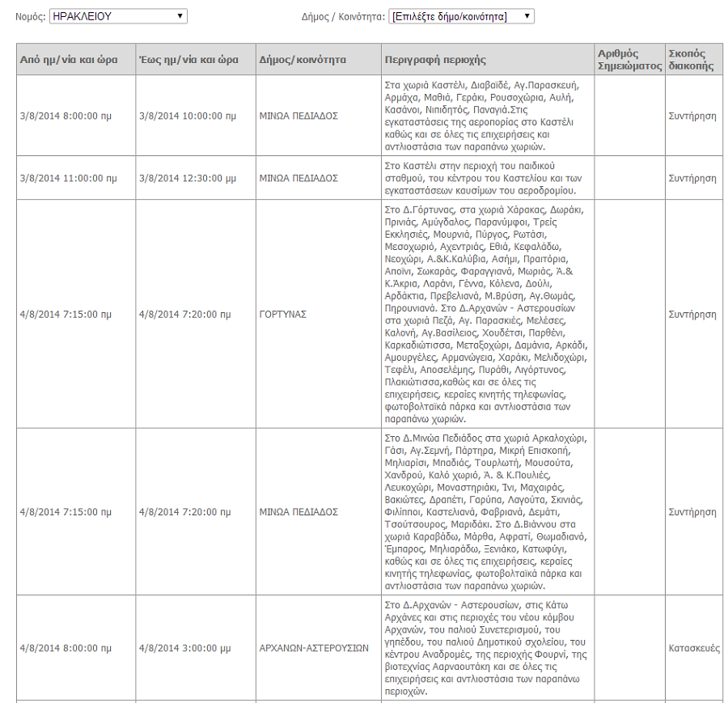Click the Κατασκευές purpose cell
This screenshot has width=728, height=703.
[693, 648]
